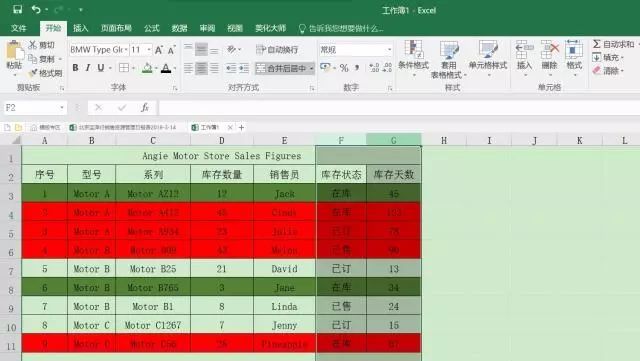Image resolution: width=640 pixels, height=361 pixels.
Task: Open Conditional Formatting (条件格式)
Action: coord(413,58)
